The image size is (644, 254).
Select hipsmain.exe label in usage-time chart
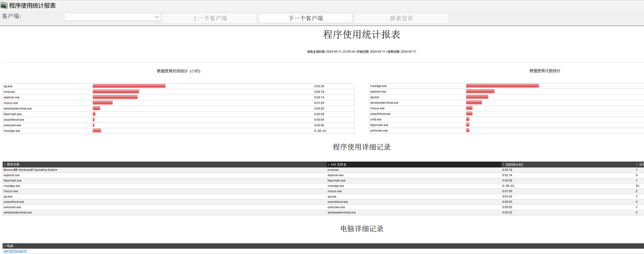point(13,114)
